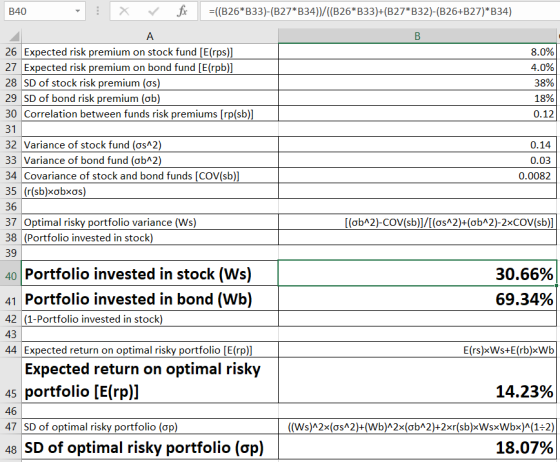Click the 38% value cell
The image size is (560, 462).
tap(417, 83)
